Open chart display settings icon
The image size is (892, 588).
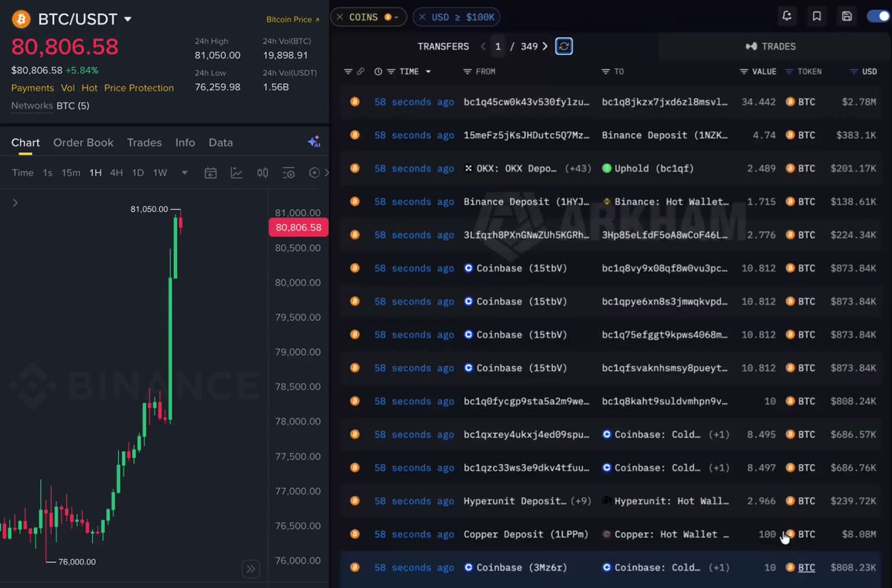click(x=288, y=172)
